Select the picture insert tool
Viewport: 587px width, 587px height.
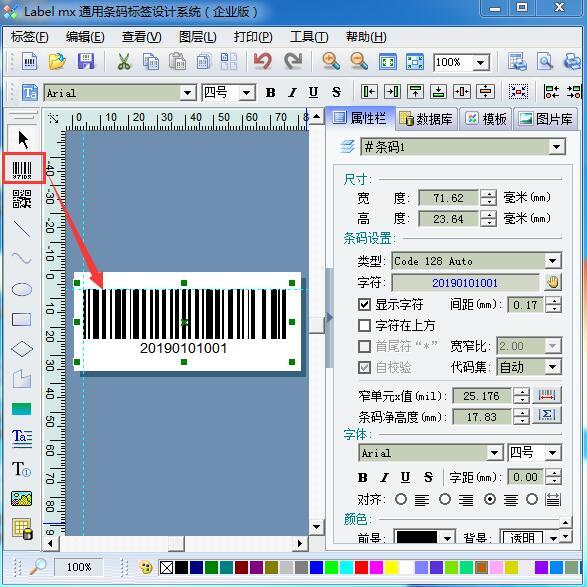pyautogui.click(x=22, y=498)
